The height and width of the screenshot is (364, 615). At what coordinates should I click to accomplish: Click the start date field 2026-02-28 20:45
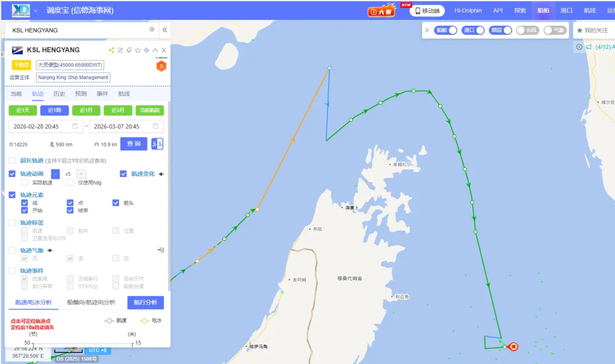(x=46, y=126)
